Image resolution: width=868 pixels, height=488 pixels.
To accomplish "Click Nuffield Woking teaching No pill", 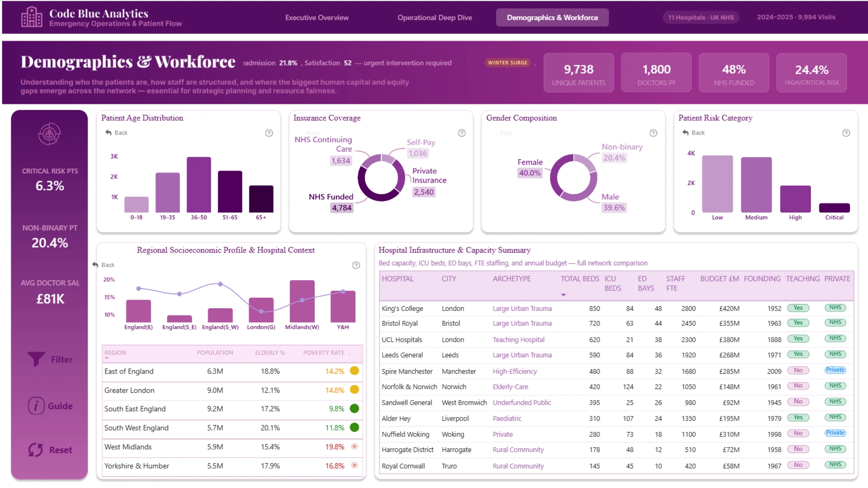I will 798,433.
